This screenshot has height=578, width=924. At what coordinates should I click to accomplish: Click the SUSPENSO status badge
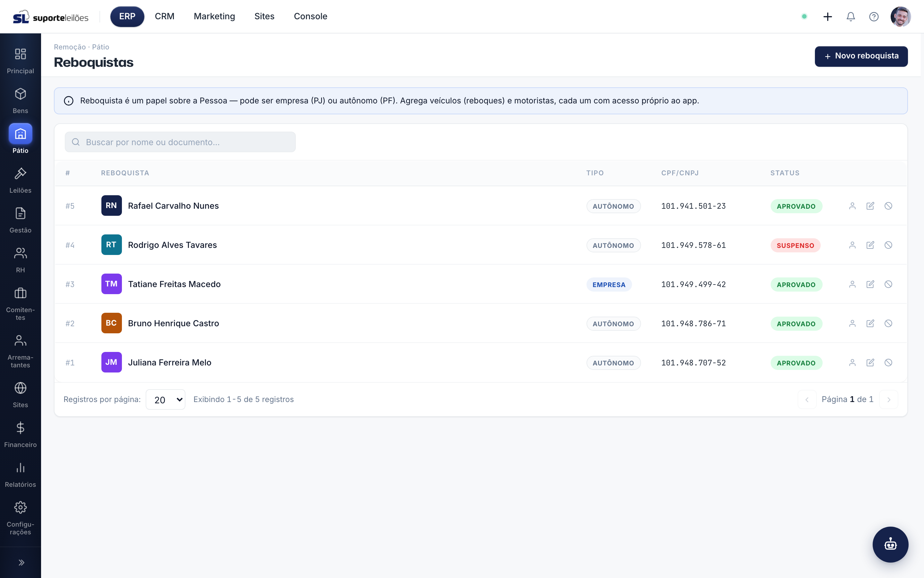click(x=795, y=245)
